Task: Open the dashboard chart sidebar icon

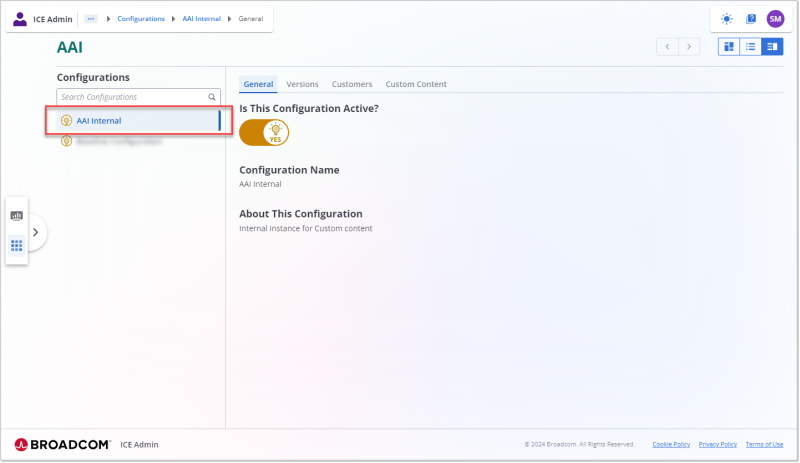Action: pos(17,216)
